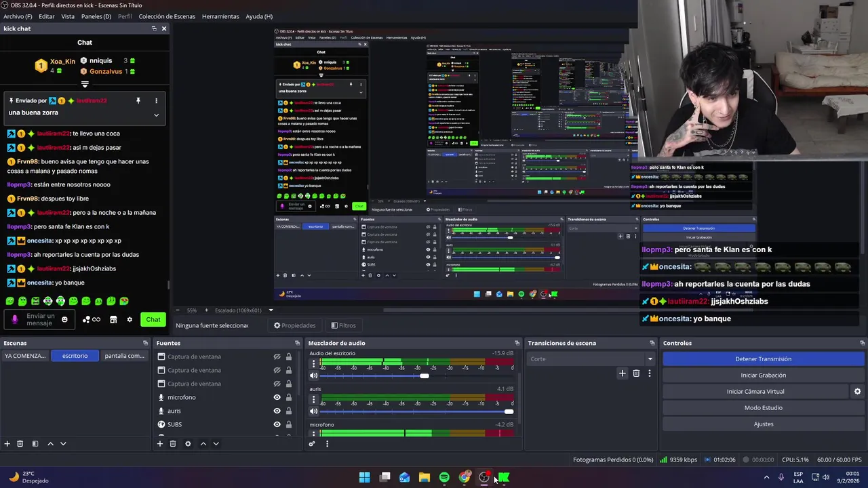Send message with green Chat button
The width and height of the screenshot is (868, 488).
point(153,320)
